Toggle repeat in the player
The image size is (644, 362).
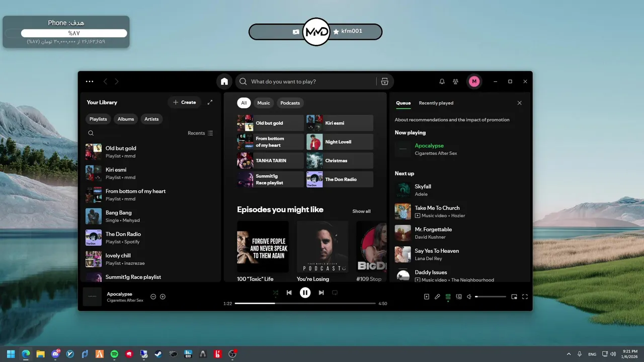(x=335, y=293)
